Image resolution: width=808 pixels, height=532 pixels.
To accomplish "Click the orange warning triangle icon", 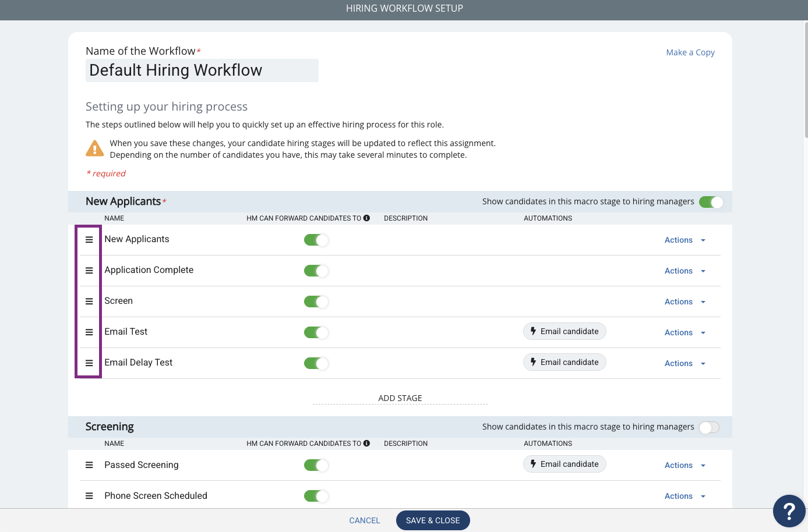I will coord(95,149).
